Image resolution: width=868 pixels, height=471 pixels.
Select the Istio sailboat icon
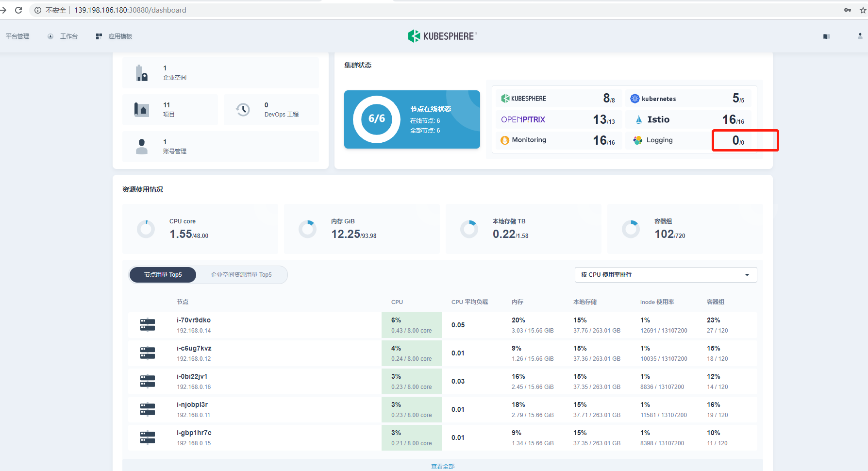point(638,119)
